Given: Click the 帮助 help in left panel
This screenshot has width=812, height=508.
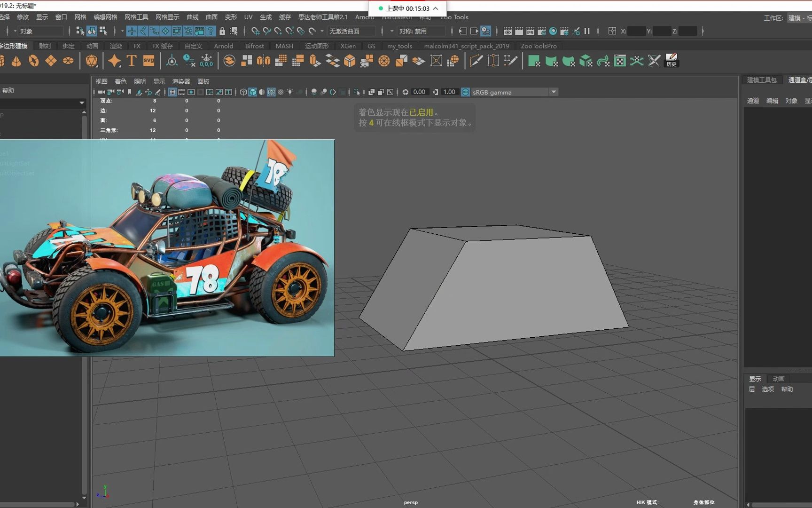Looking at the screenshot, I should (x=8, y=90).
